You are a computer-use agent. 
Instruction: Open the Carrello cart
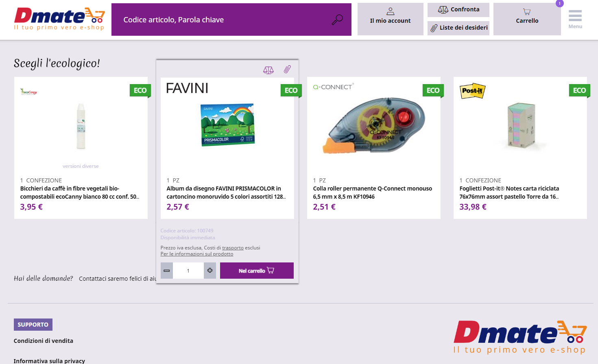[x=527, y=19]
